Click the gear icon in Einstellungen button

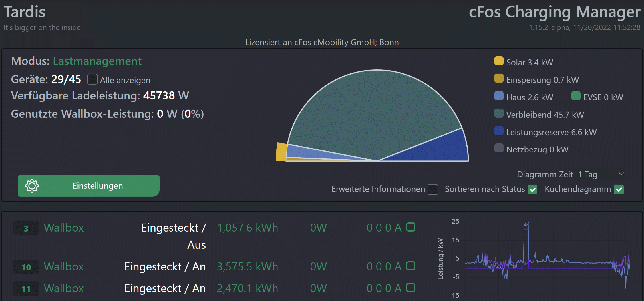[x=32, y=186]
